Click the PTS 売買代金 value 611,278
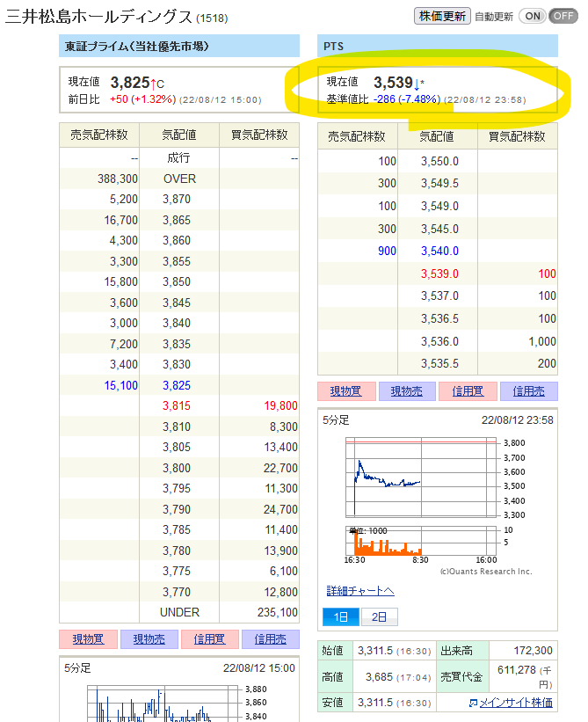This screenshot has height=722, width=588. tap(517, 670)
